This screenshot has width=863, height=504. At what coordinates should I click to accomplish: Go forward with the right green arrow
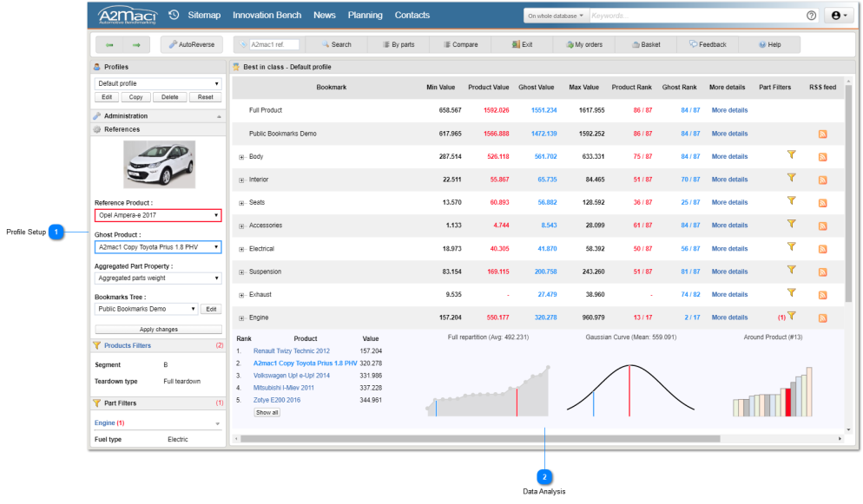[x=136, y=44]
